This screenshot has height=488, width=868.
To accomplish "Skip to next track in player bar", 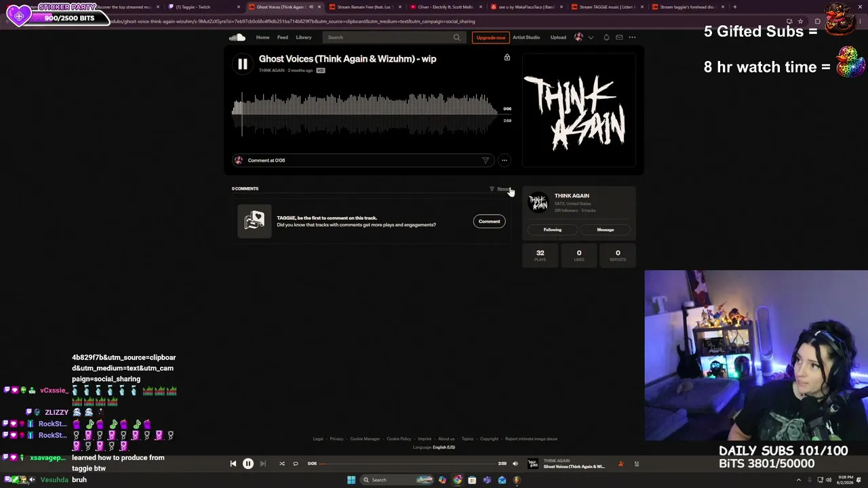I will coord(263,464).
